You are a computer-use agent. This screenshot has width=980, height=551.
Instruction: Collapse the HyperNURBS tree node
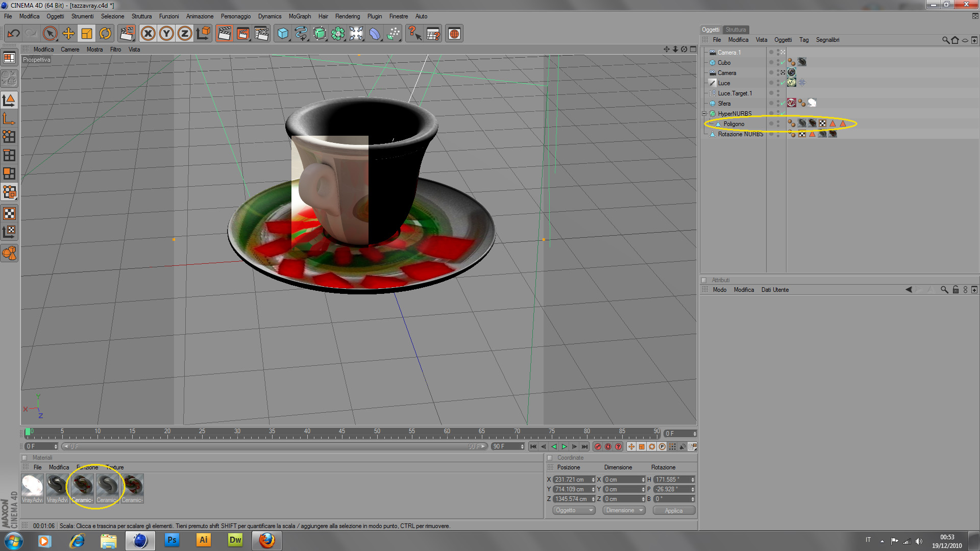pyautogui.click(x=704, y=113)
